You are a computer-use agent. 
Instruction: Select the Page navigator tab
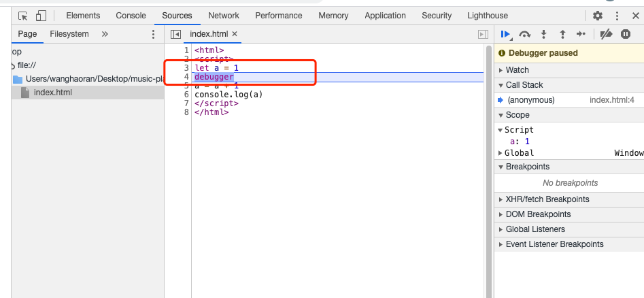[27, 34]
